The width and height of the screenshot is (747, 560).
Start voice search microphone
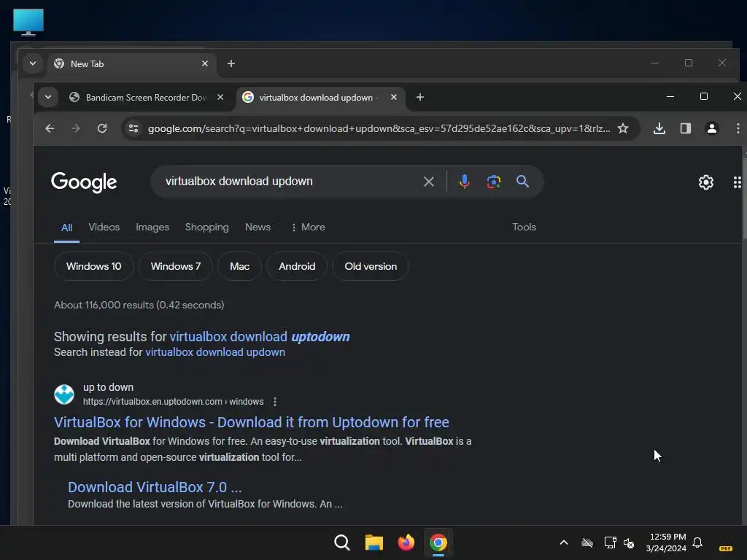(465, 182)
